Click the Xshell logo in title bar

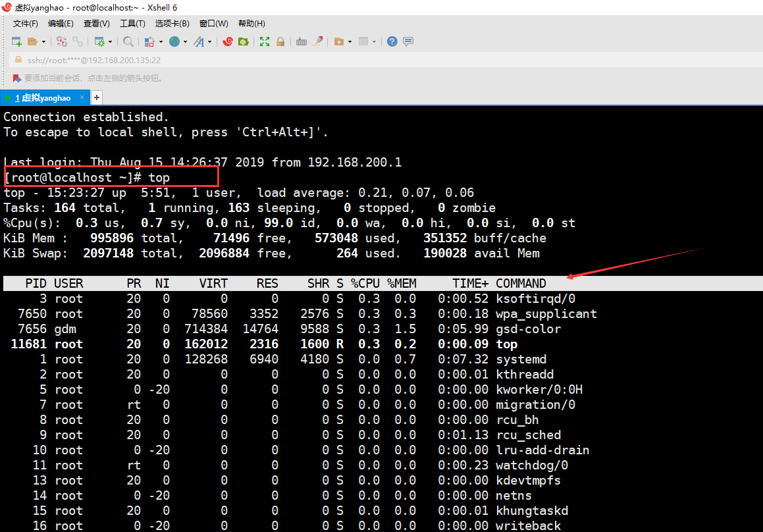[x=7, y=7]
